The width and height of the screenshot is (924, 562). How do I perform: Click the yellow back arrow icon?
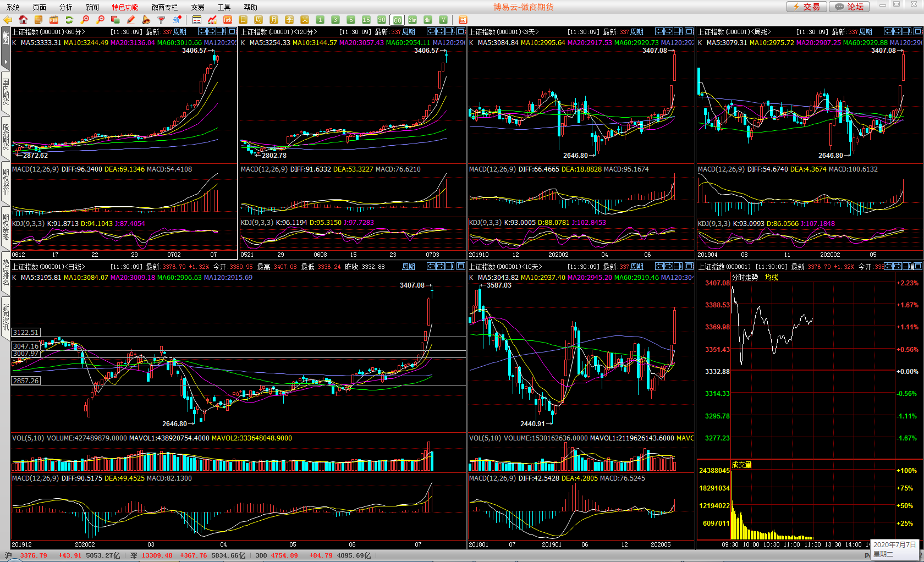[x=8, y=20]
